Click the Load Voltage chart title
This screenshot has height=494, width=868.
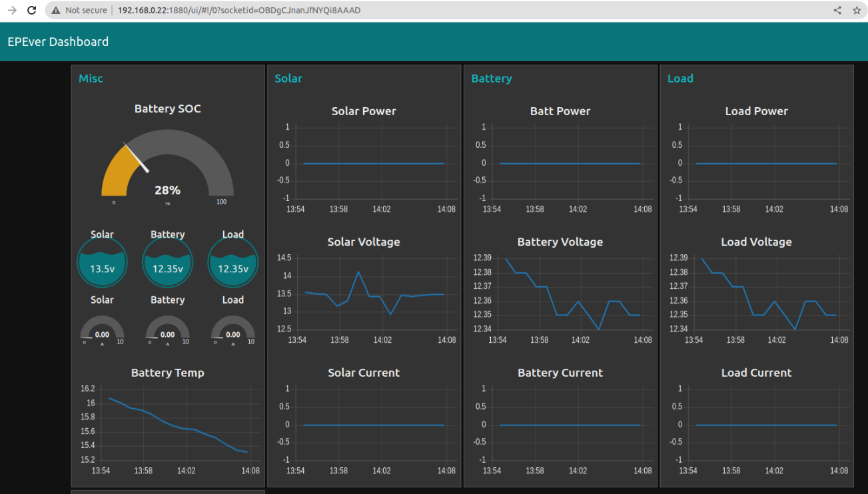(x=757, y=242)
